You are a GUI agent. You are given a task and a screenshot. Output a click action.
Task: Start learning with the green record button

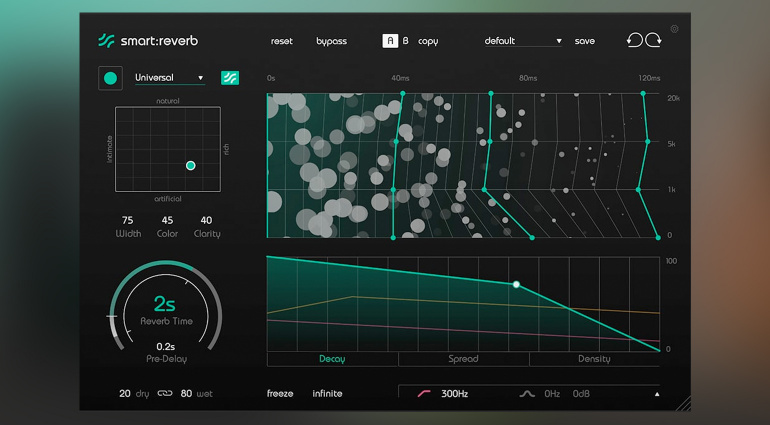[110, 78]
